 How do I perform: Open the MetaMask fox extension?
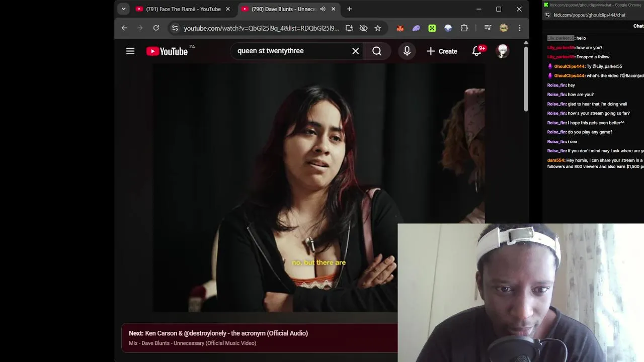[x=400, y=28]
